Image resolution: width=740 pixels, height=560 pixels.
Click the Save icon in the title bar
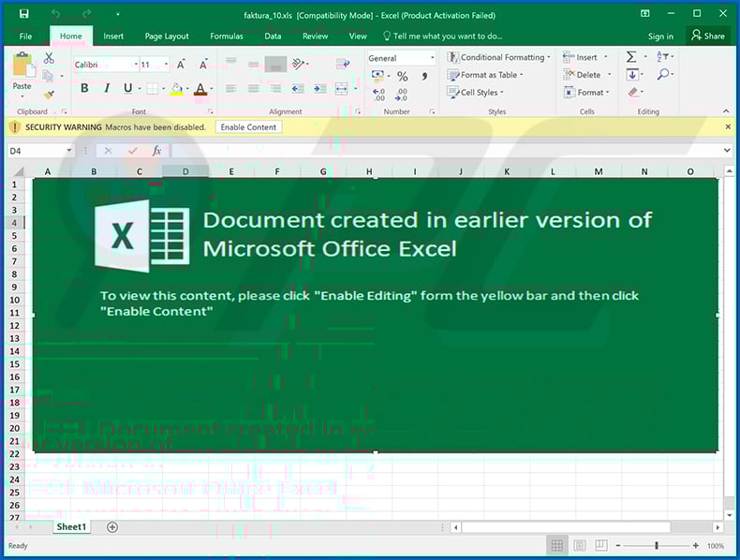pos(23,14)
